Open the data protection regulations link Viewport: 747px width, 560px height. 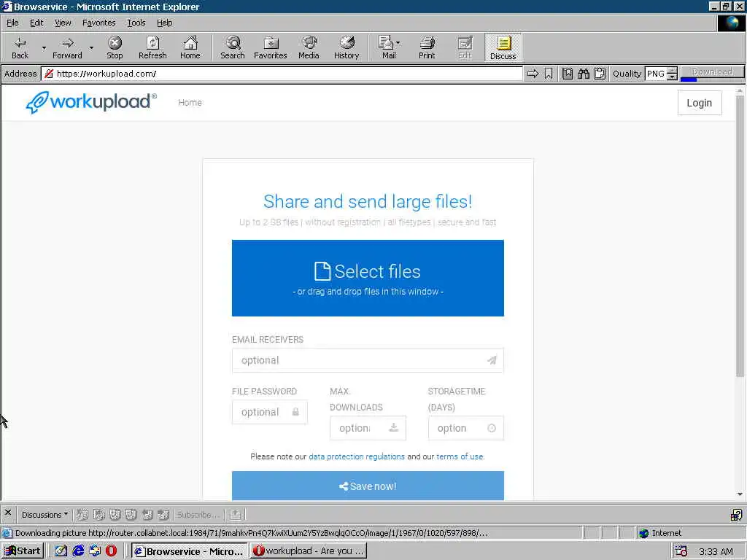[357, 456]
